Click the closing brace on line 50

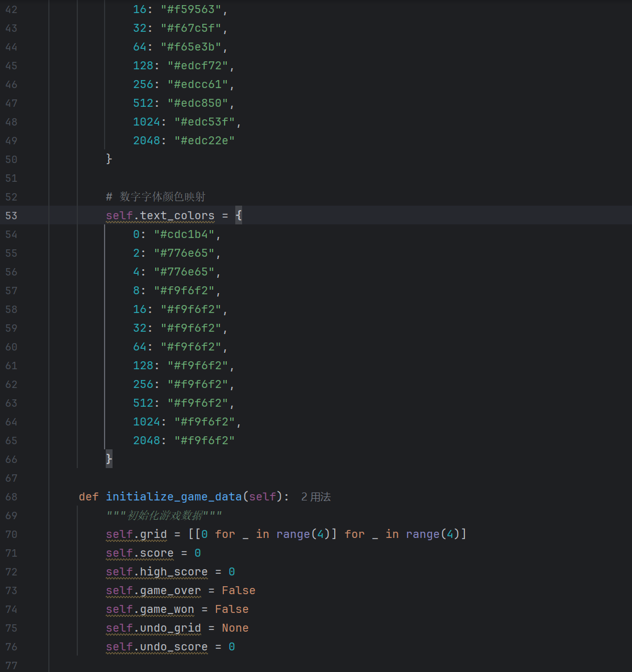point(109,160)
